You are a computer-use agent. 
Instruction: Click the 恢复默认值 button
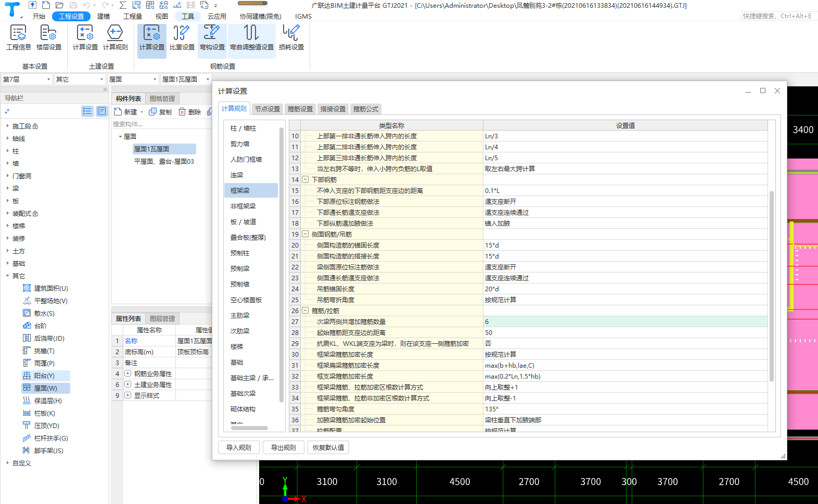328,447
